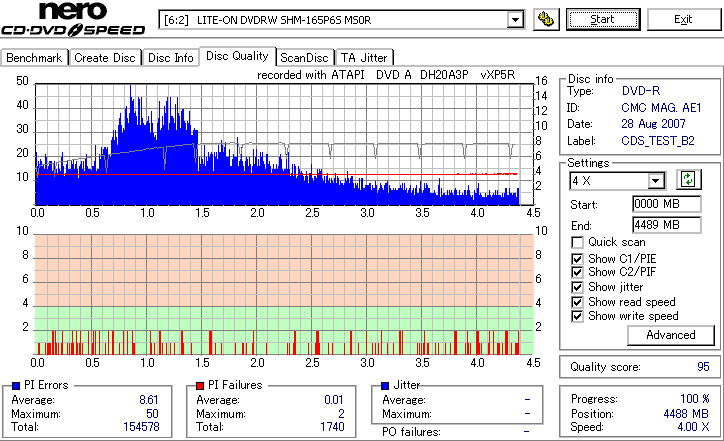Switch to the ScanDisc tab
The width and height of the screenshot is (724, 441).
coord(304,58)
